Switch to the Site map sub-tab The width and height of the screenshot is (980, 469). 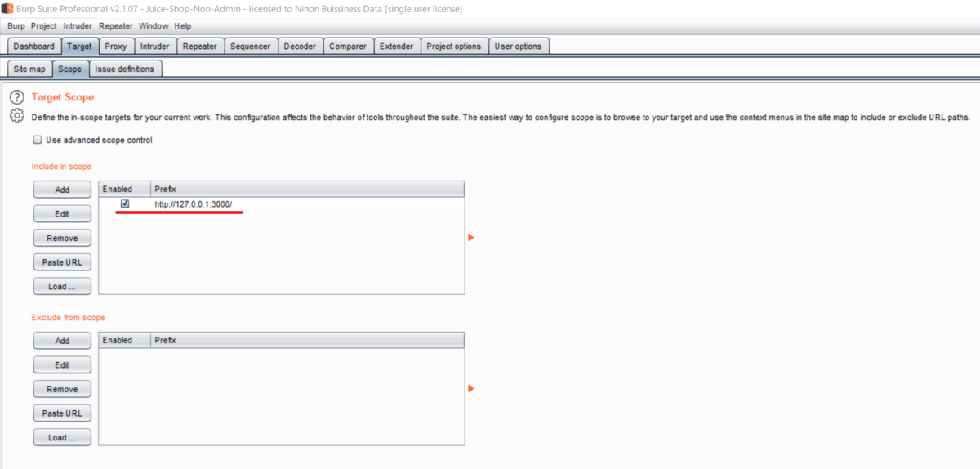tap(29, 69)
